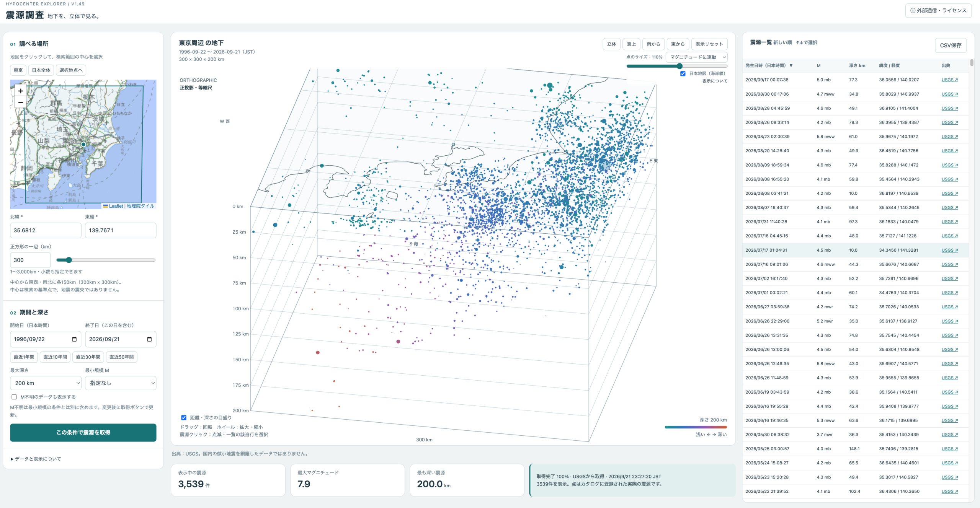Image resolution: width=980 pixels, height=508 pixels.
Task: Click この条件で震源を取得 button
Action: pyautogui.click(x=83, y=432)
